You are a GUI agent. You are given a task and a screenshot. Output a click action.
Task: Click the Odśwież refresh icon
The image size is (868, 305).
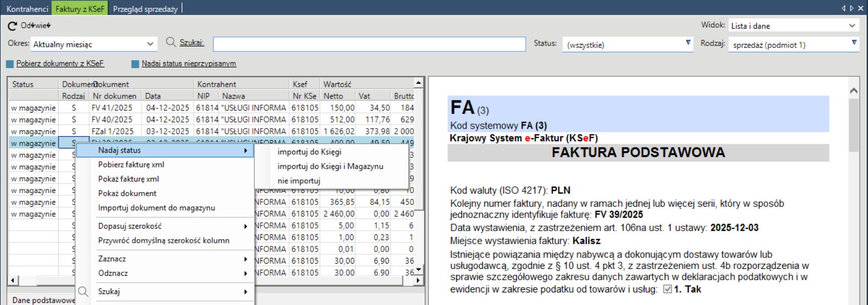pyautogui.click(x=12, y=26)
